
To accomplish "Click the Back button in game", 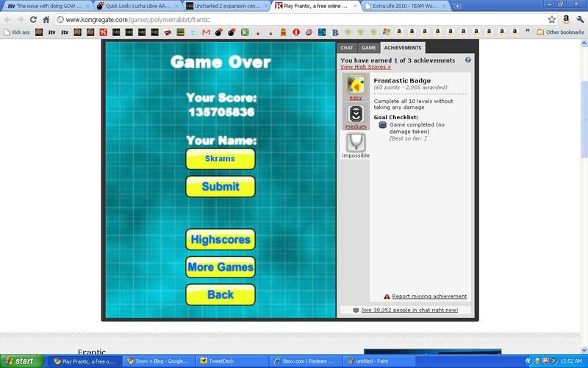I will (220, 295).
